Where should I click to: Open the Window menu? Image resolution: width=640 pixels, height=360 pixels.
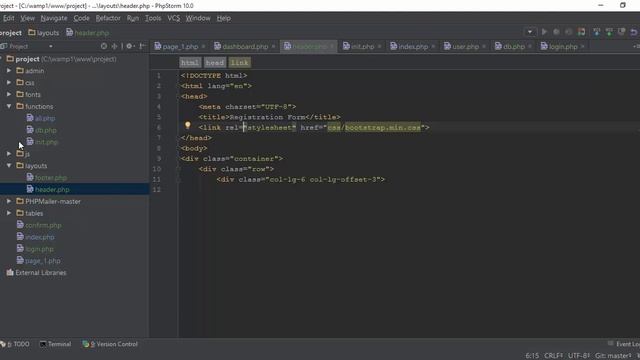pyautogui.click(x=198, y=18)
